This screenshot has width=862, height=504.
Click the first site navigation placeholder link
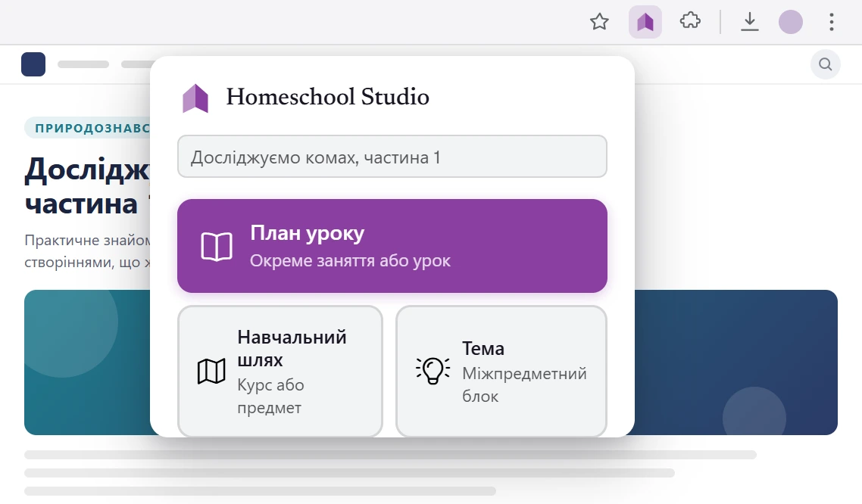[83, 64]
